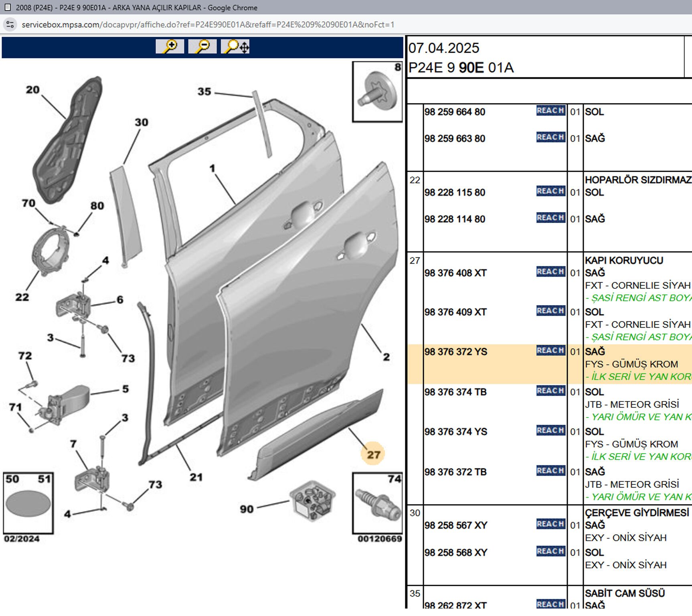Screen dimensions: 692x616
Task: Open the inset thumbnail for part 74
Action: coord(377,503)
